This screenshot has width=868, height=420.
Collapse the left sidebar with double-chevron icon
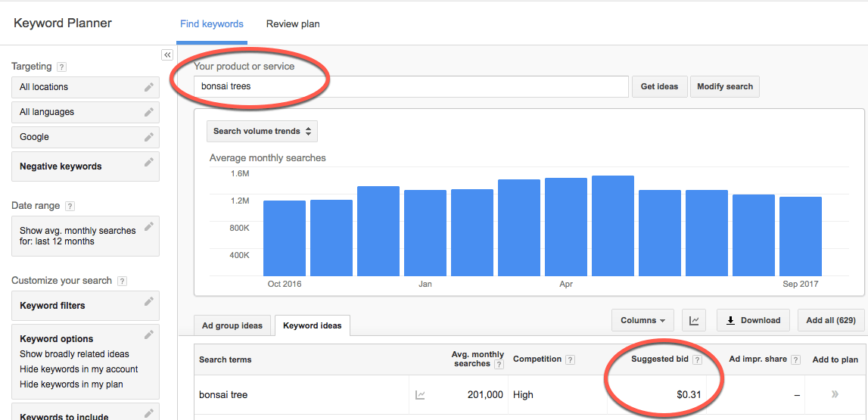pos(167,55)
